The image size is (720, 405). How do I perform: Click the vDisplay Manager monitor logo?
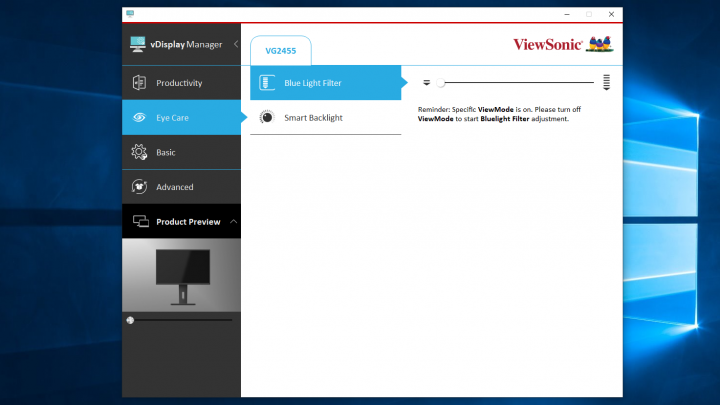point(137,44)
